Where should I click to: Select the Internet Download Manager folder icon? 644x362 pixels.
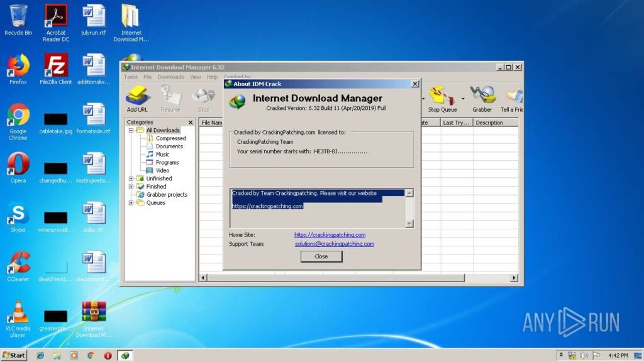click(131, 23)
